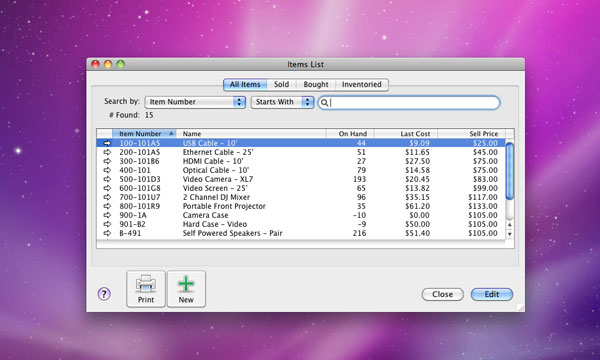
Task: Click the green plus New icon
Action: 186,284
